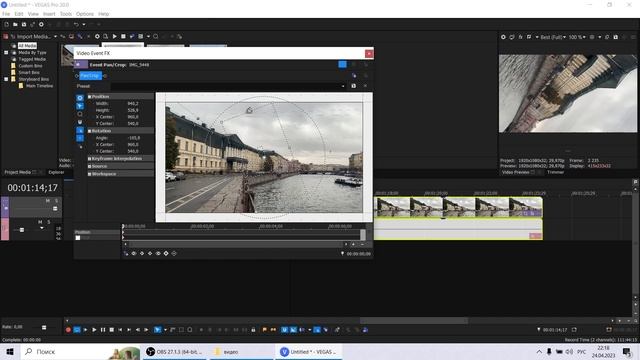Image resolution: width=640 pixels, height=360 pixels.
Task: Select All Media in the media tree
Action: tap(27, 46)
